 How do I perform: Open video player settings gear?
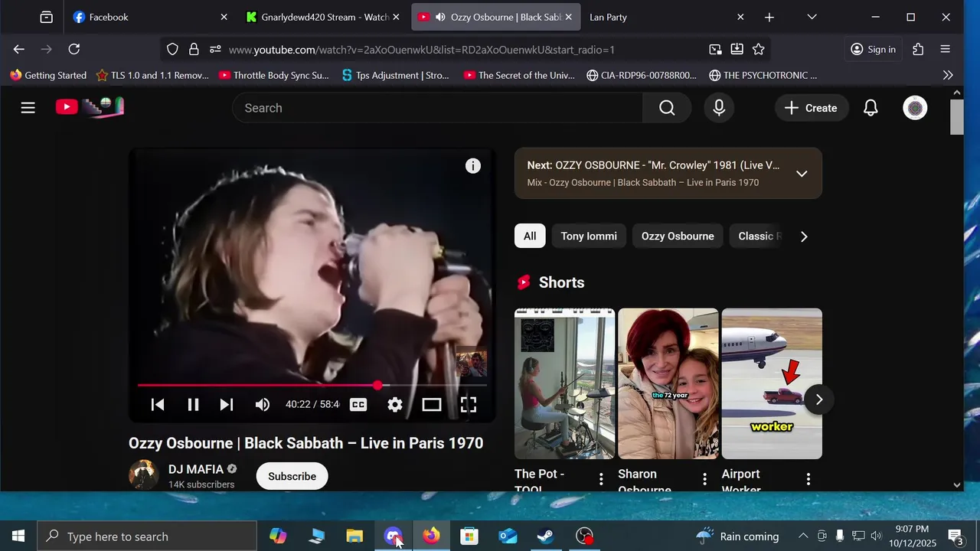click(x=395, y=405)
